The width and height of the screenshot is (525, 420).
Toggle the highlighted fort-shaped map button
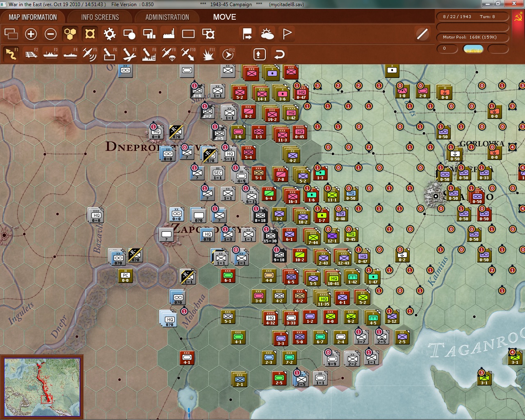point(90,34)
